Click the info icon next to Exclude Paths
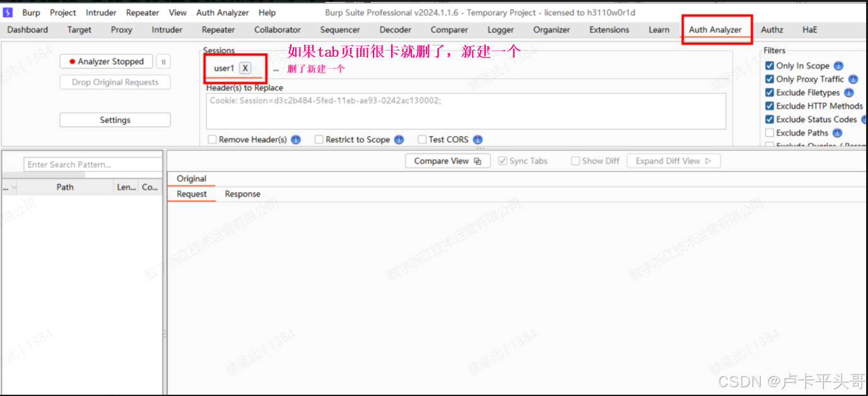This screenshot has width=868, height=396. (836, 132)
